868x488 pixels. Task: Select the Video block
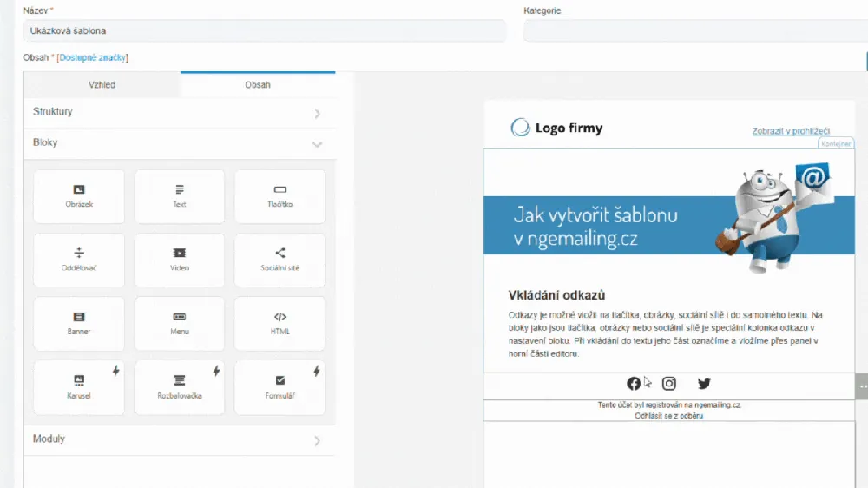point(180,259)
